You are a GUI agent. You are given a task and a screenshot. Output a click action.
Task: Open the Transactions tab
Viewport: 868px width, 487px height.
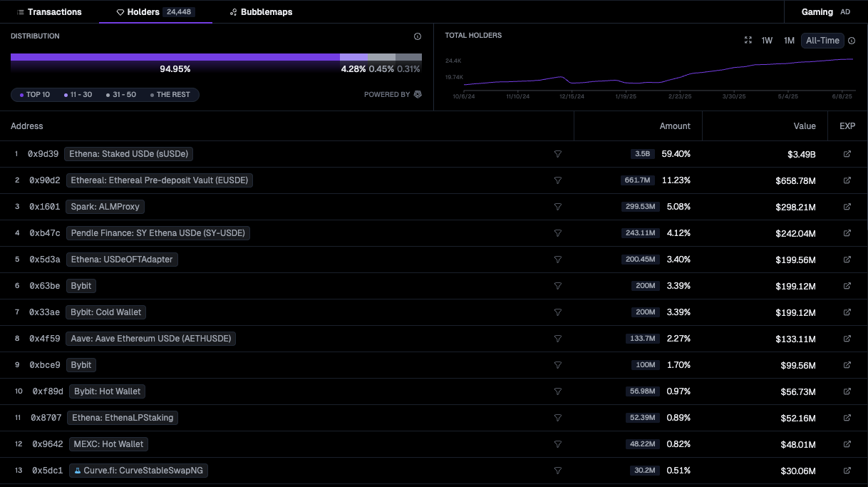point(49,12)
